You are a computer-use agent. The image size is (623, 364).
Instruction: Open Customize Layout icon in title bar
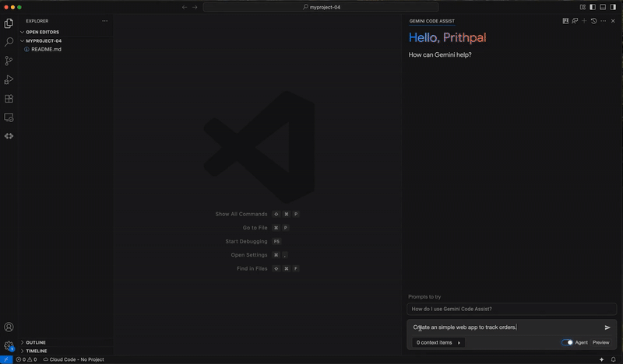click(x=583, y=7)
